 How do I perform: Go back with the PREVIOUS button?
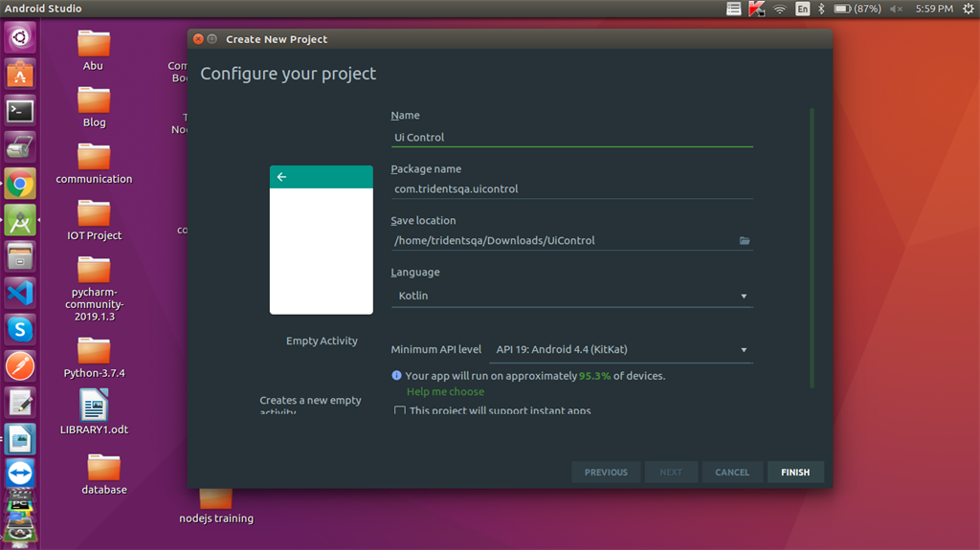(x=606, y=472)
